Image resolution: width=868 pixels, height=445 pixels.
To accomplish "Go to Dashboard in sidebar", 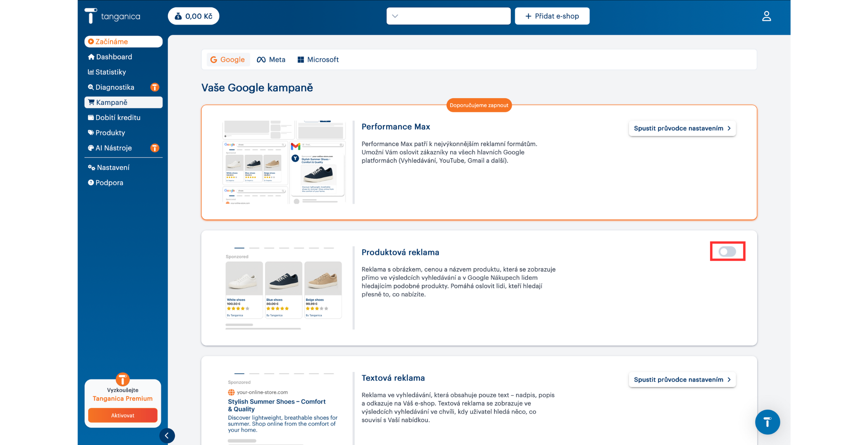I will [x=123, y=57].
